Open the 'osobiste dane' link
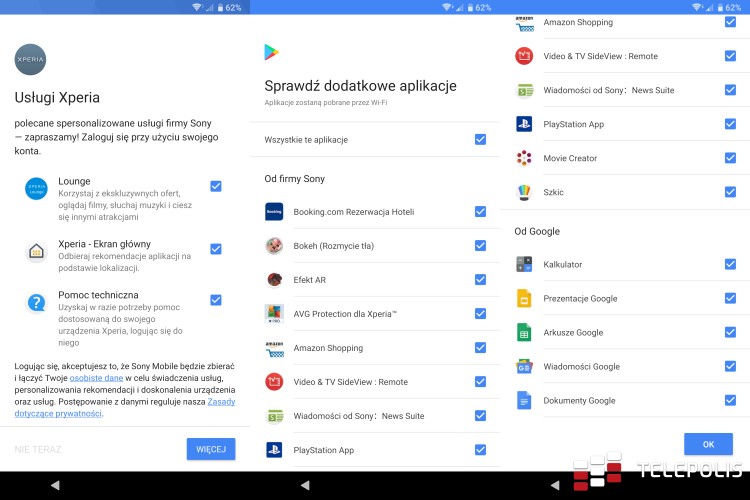 click(102, 379)
